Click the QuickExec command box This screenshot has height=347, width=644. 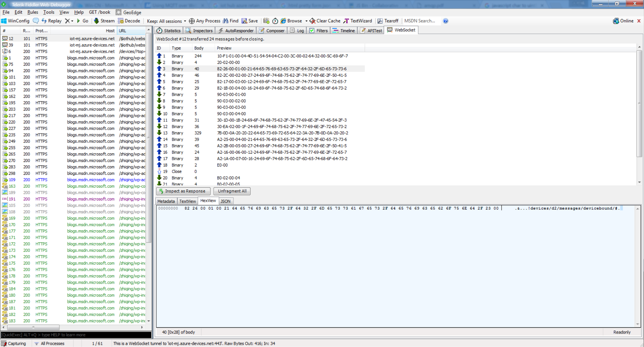pyautogui.click(x=76, y=335)
